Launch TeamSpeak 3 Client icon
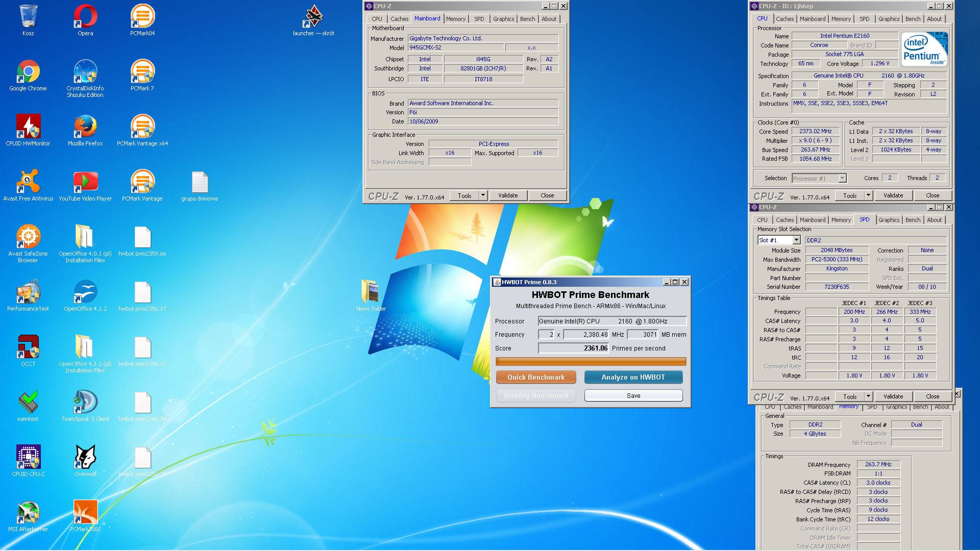This screenshot has height=551, width=980. point(85,406)
